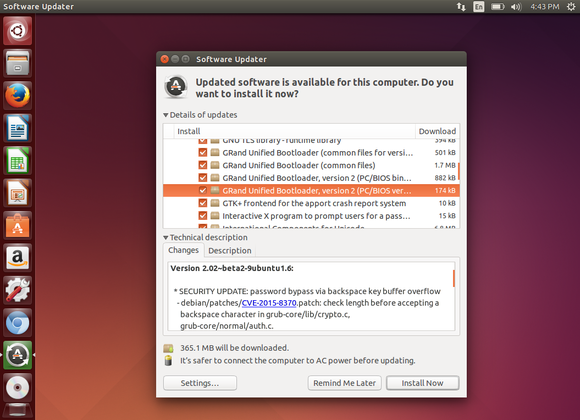The width and height of the screenshot is (580, 420).
Task: Launch Chromium browser from the launcher
Action: click(x=17, y=323)
